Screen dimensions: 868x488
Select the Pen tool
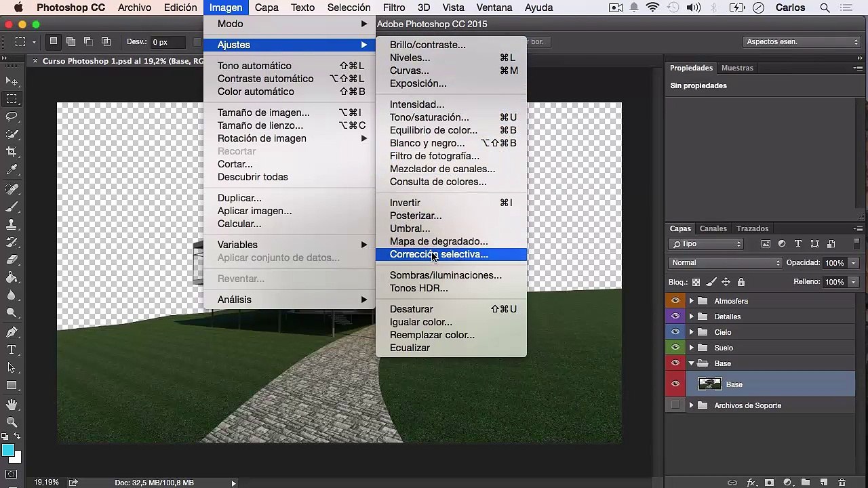tap(12, 332)
